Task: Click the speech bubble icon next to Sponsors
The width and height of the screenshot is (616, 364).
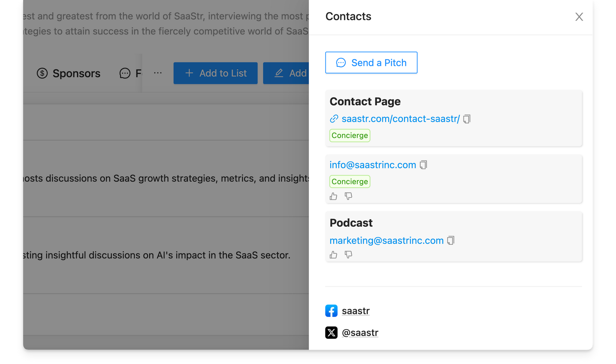Action: coord(125,73)
